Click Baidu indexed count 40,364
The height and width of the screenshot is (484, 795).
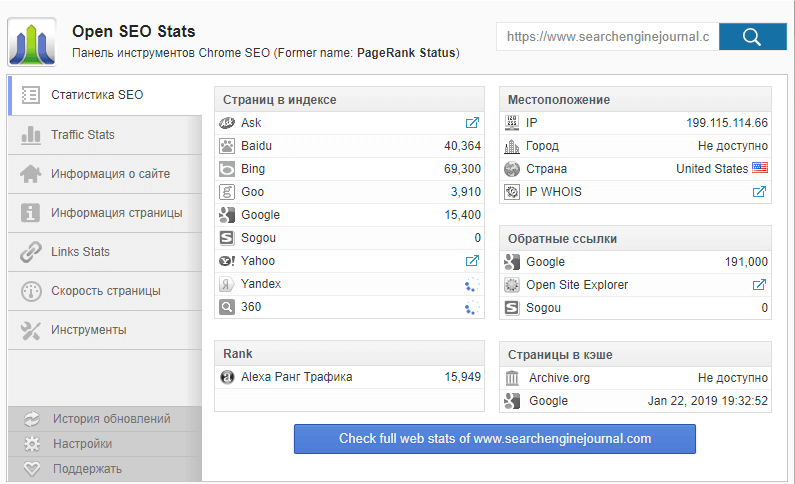462,146
